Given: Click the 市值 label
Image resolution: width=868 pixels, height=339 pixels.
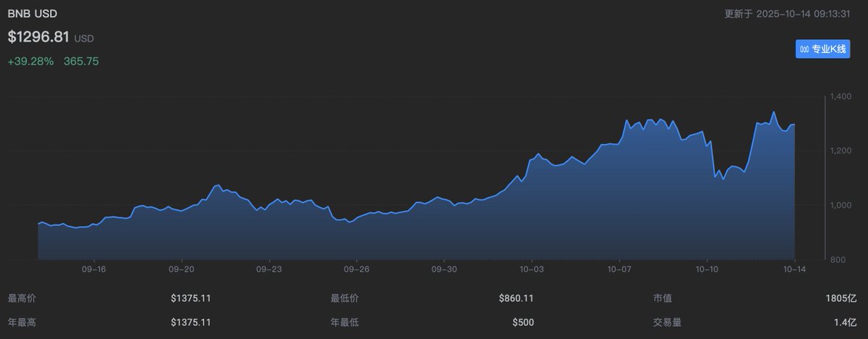Looking at the screenshot, I should point(663,298).
